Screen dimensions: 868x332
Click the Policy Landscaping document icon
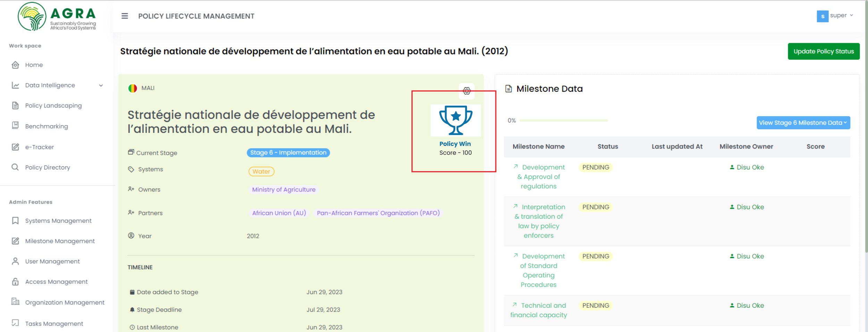click(15, 105)
